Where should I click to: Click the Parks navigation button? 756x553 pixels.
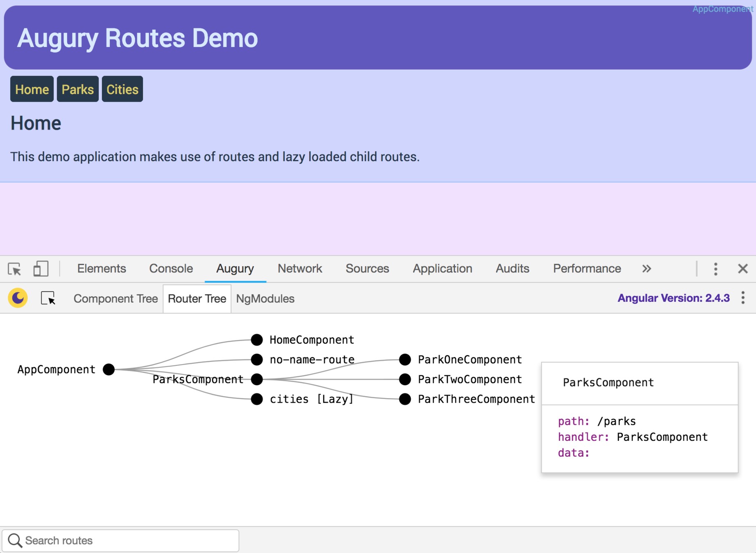(78, 89)
